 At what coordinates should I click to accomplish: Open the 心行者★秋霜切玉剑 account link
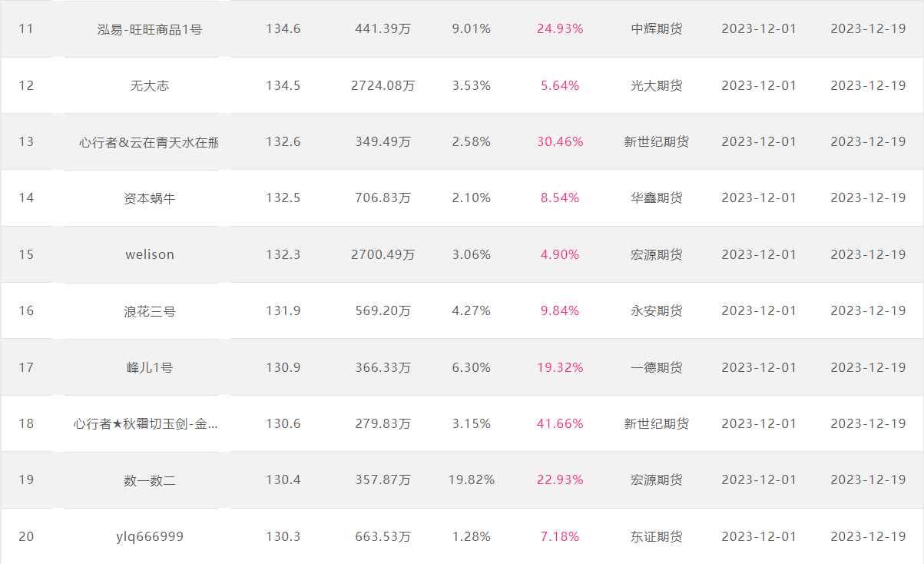pos(146,423)
